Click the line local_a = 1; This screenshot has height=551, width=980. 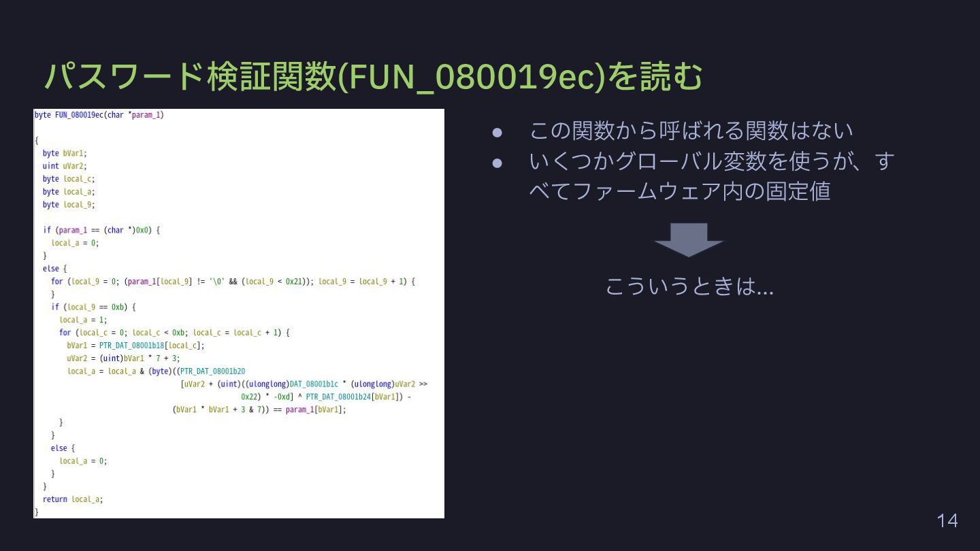click(84, 320)
